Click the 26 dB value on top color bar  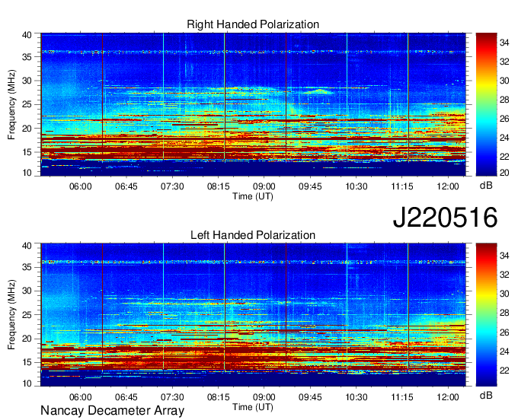click(x=504, y=119)
